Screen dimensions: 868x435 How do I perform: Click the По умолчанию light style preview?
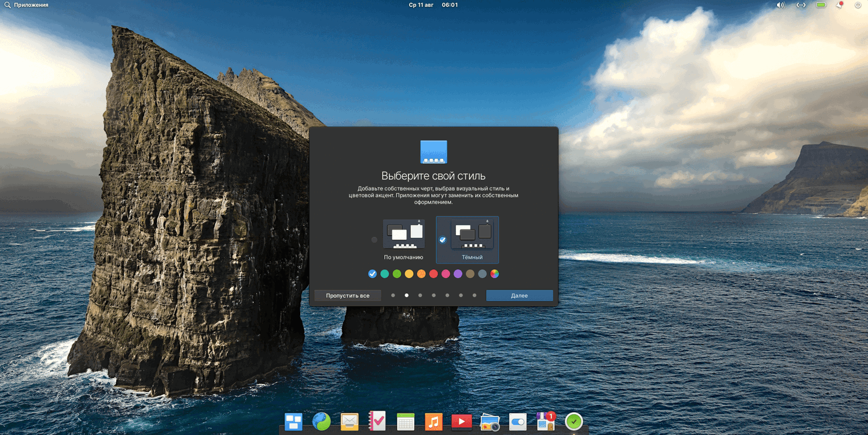click(x=403, y=234)
